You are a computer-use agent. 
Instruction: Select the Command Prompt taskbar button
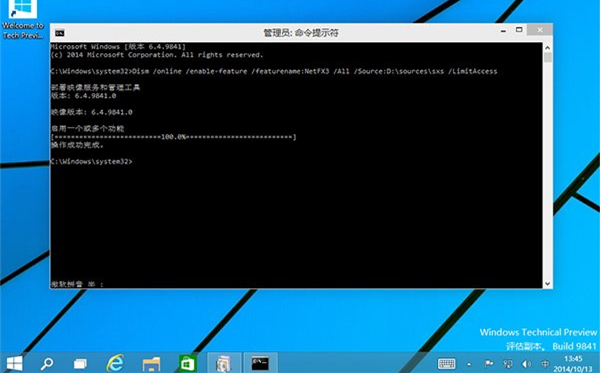[x=260, y=363]
